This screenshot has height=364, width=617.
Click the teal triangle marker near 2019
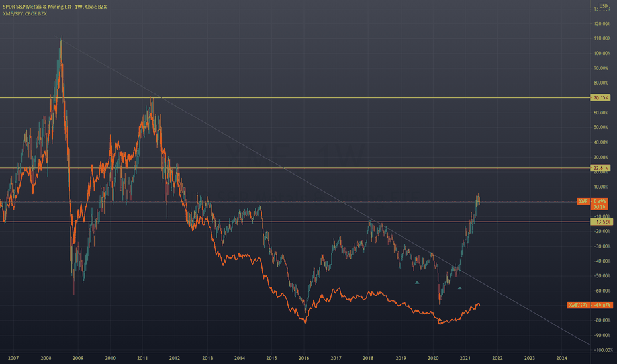(417, 282)
